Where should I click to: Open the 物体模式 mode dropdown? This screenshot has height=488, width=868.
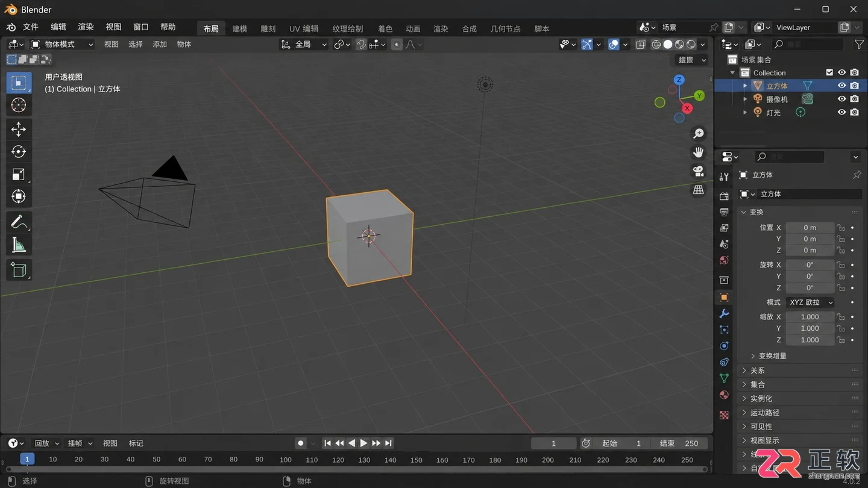(x=62, y=44)
